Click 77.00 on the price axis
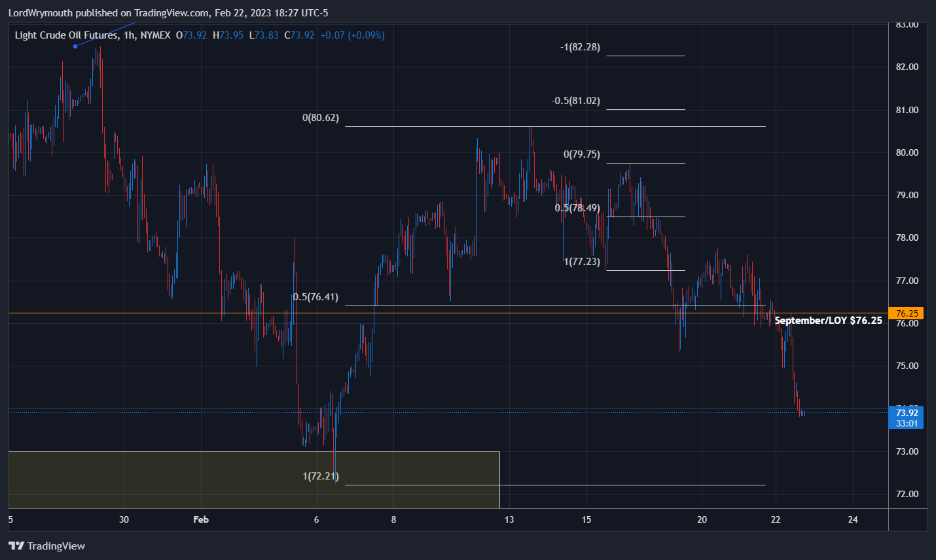Viewport: 936px width, 560px height. click(907, 281)
